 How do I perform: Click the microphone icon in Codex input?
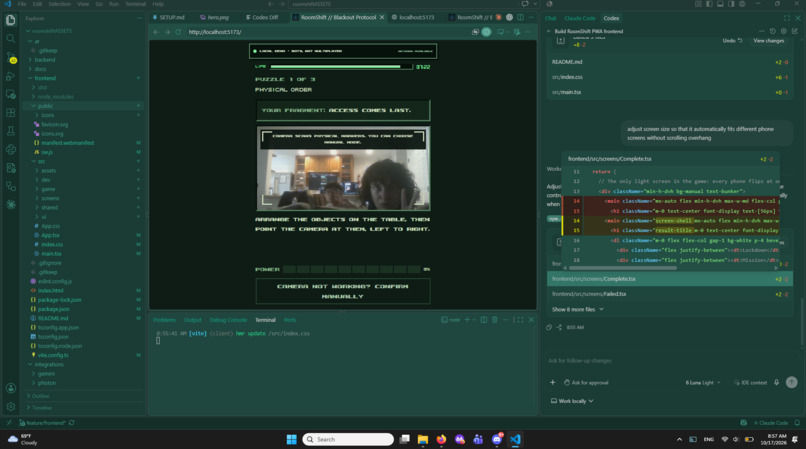point(776,382)
